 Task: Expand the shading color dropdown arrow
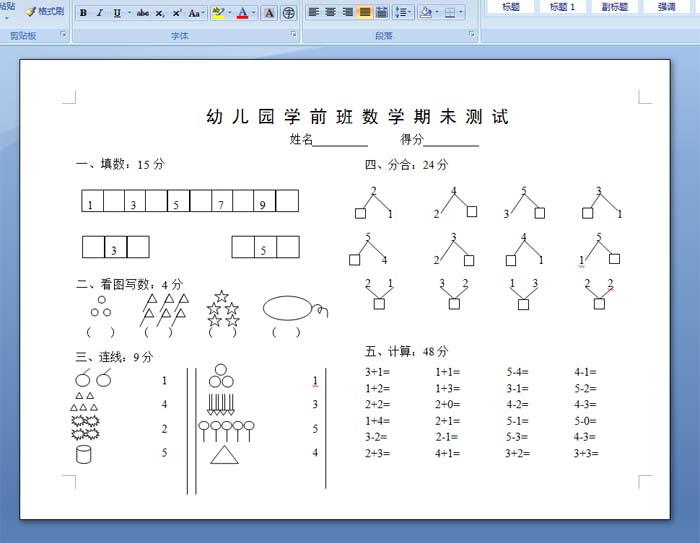(x=437, y=13)
